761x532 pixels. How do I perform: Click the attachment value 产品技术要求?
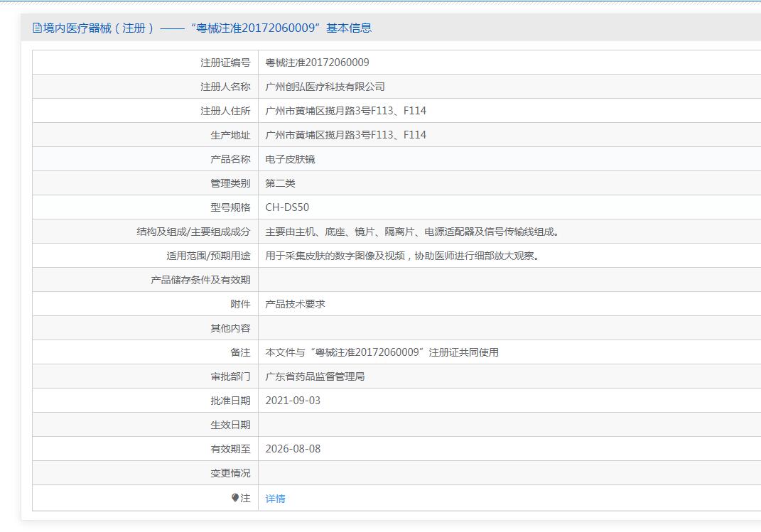pyautogui.click(x=295, y=304)
